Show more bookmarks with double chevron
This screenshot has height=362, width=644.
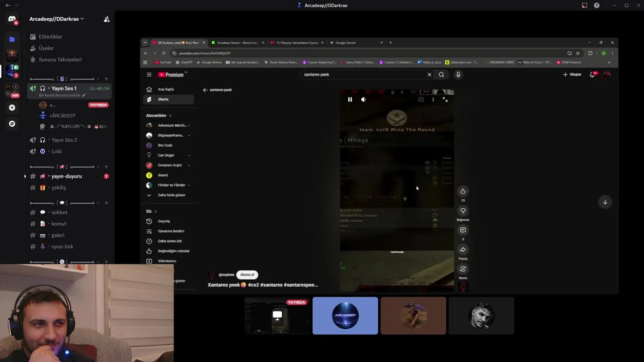[609, 62]
